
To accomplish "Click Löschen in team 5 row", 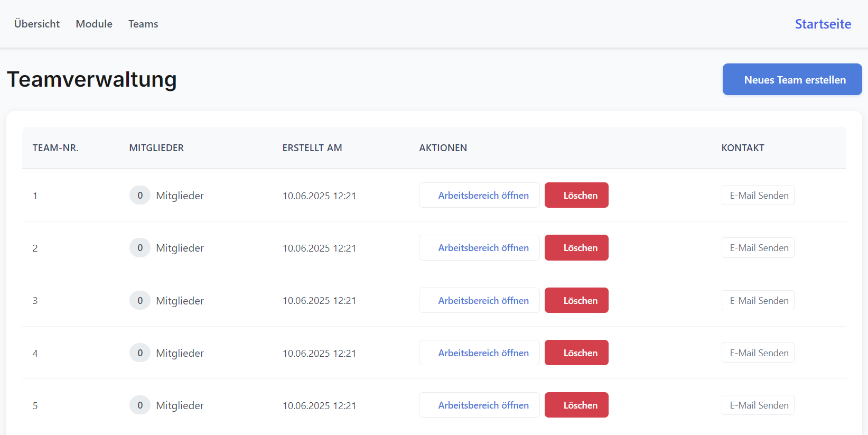I will pos(576,405).
